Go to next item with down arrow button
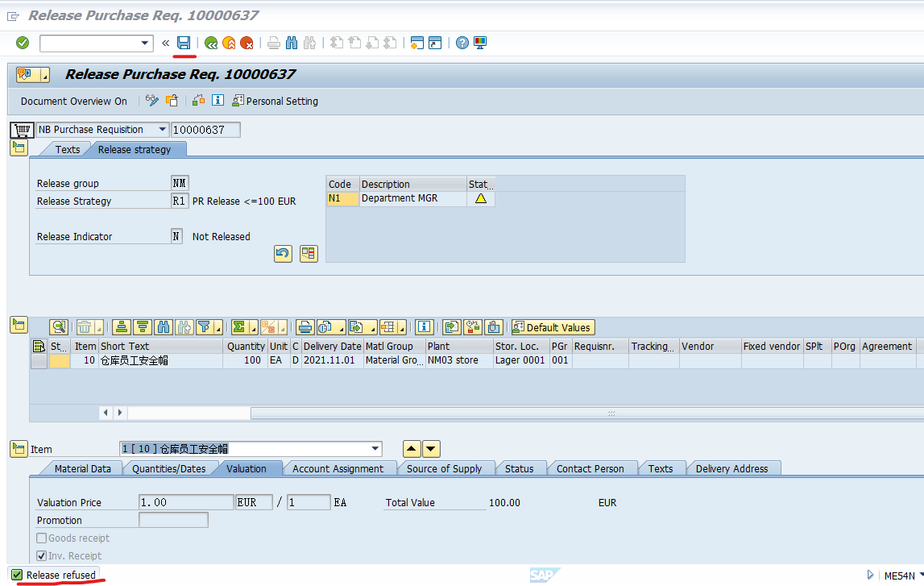 (x=431, y=449)
